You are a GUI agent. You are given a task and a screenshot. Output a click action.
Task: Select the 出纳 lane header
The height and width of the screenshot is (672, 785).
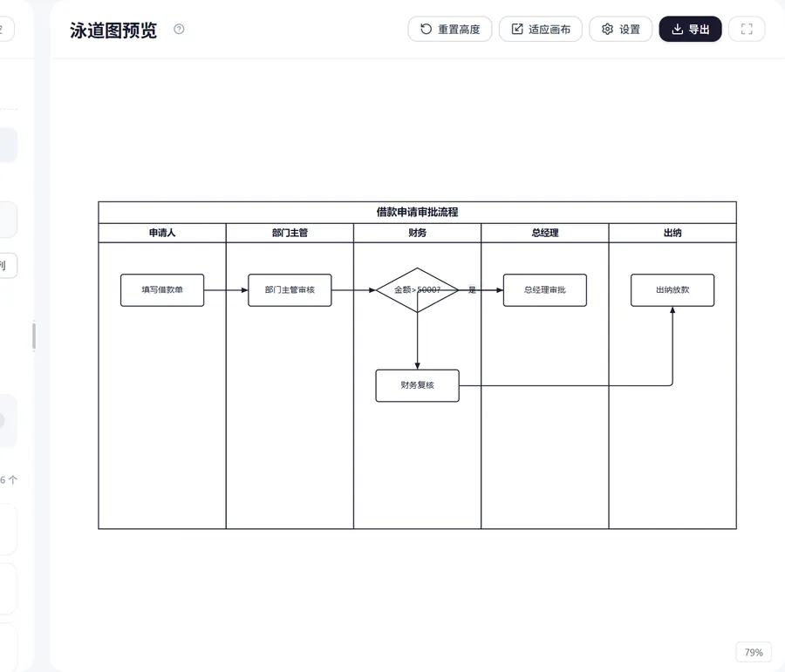click(672, 233)
